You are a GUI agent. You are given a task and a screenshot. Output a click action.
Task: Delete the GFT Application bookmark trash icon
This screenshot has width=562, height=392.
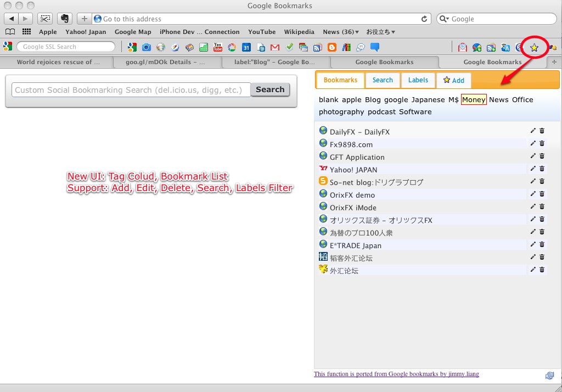[542, 156]
